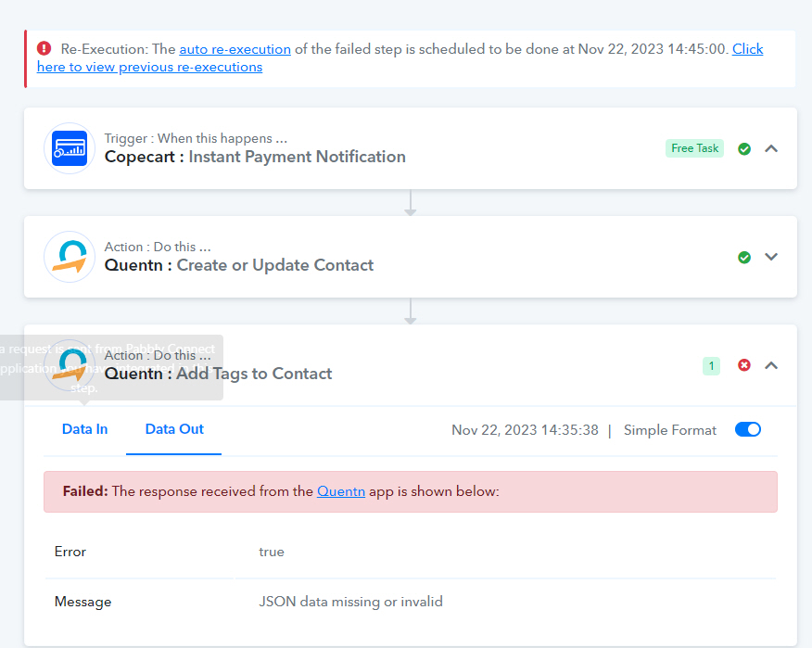
Task: Click 'Quentn : Add Tags to Contact' title
Action: (218, 374)
